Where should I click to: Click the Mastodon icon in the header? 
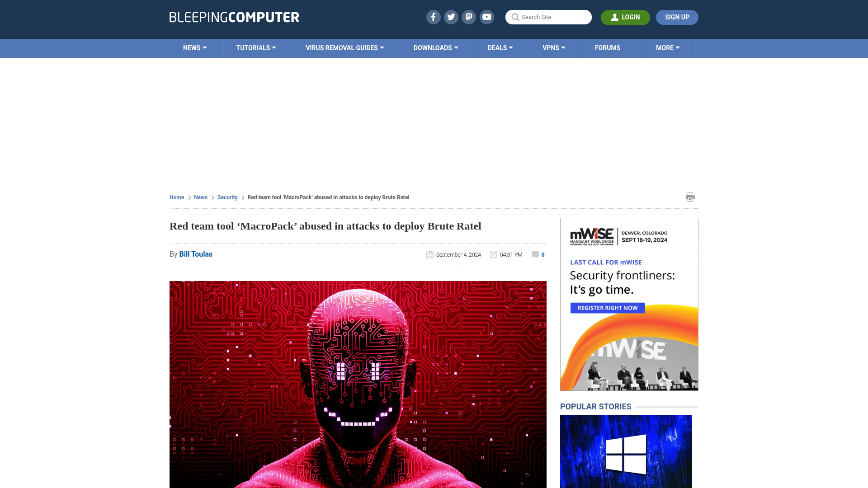pos(468,17)
